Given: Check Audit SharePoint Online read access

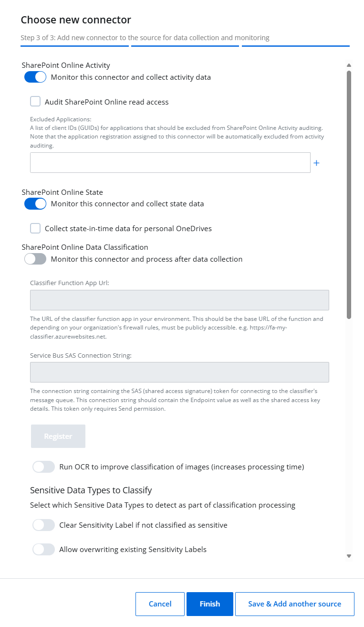Looking at the screenshot, I should (35, 101).
